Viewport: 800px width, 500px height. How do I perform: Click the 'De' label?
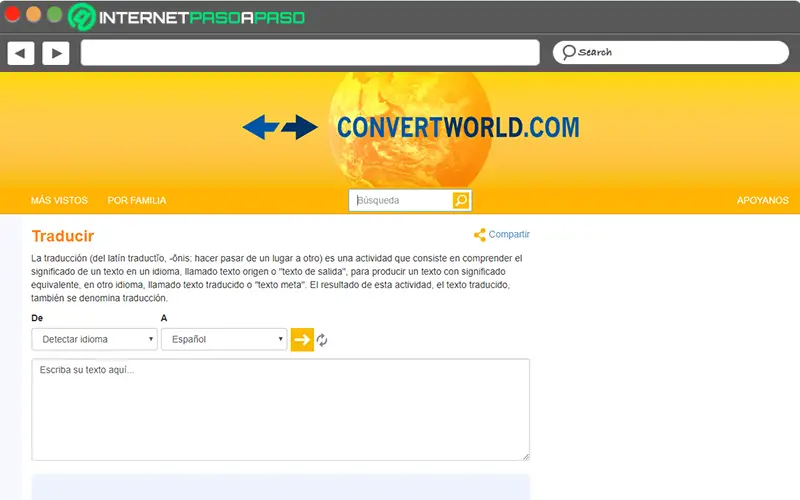coord(37,318)
